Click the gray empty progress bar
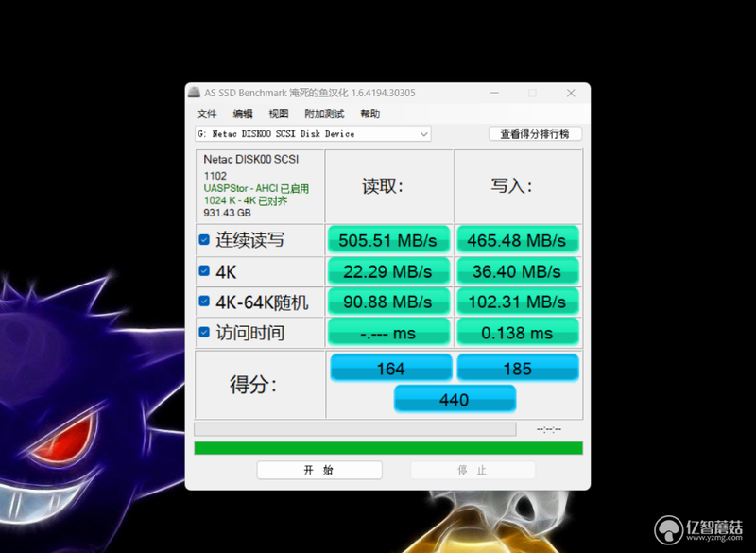 355,429
